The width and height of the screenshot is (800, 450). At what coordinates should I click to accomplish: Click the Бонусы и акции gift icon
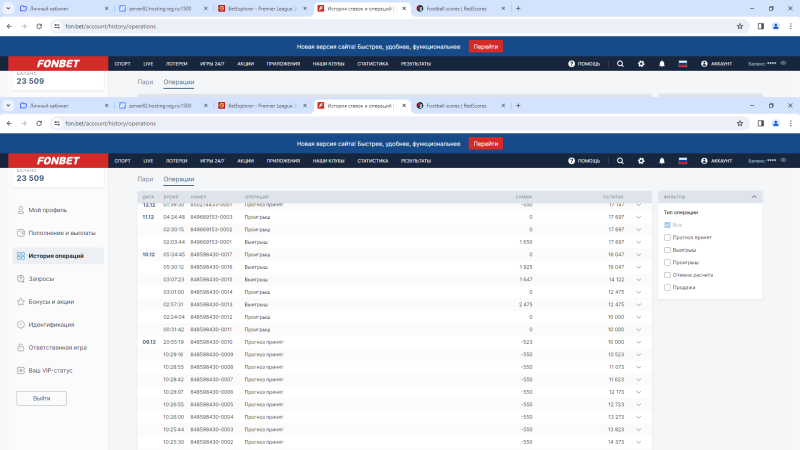[x=20, y=301]
